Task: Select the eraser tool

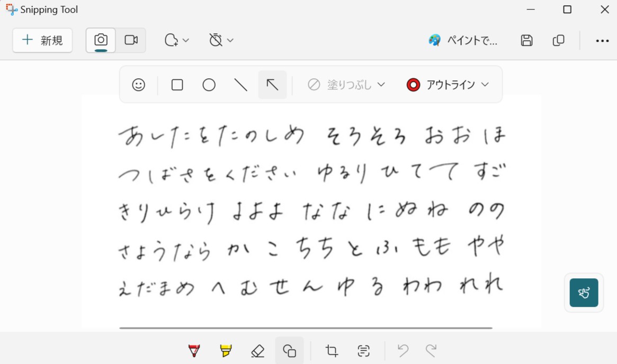Action: tap(257, 350)
